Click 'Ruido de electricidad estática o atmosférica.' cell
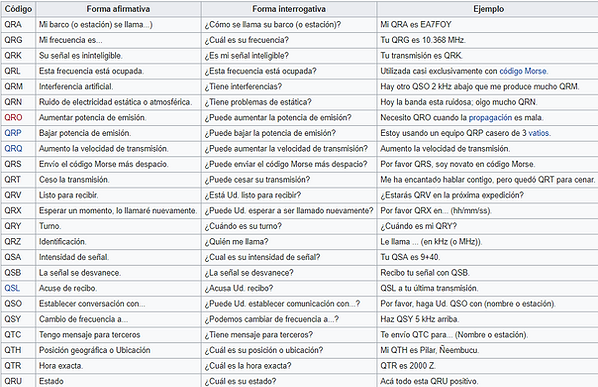 pos(118,102)
